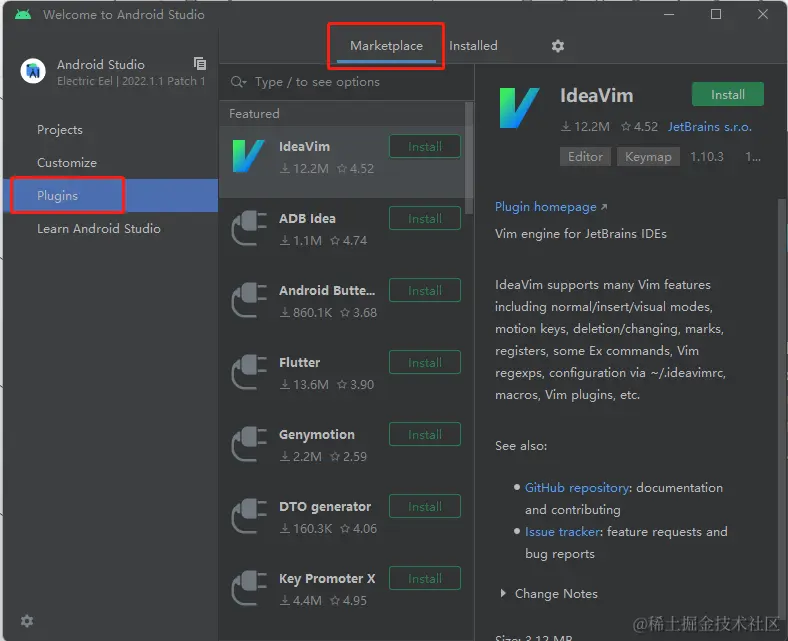Screen dimensions: 788x641
Task: Select the Key Promoter X plugin name
Action: coord(327,578)
